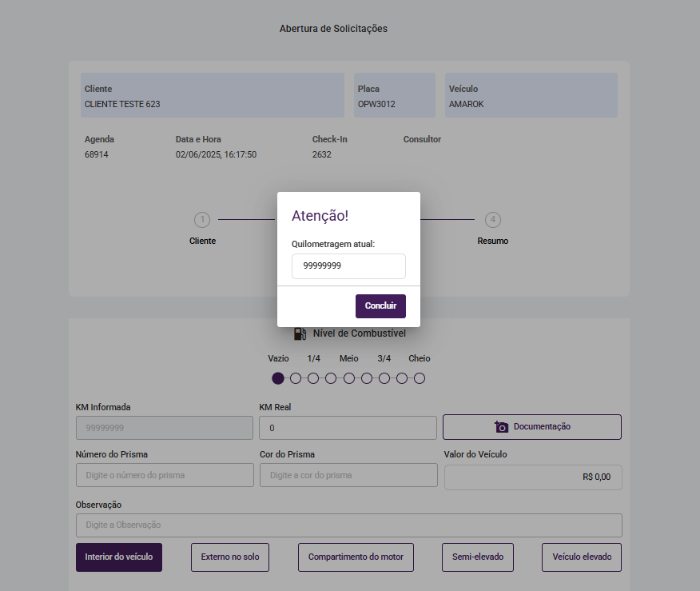Open the Interior do veículo tab

[x=119, y=557]
